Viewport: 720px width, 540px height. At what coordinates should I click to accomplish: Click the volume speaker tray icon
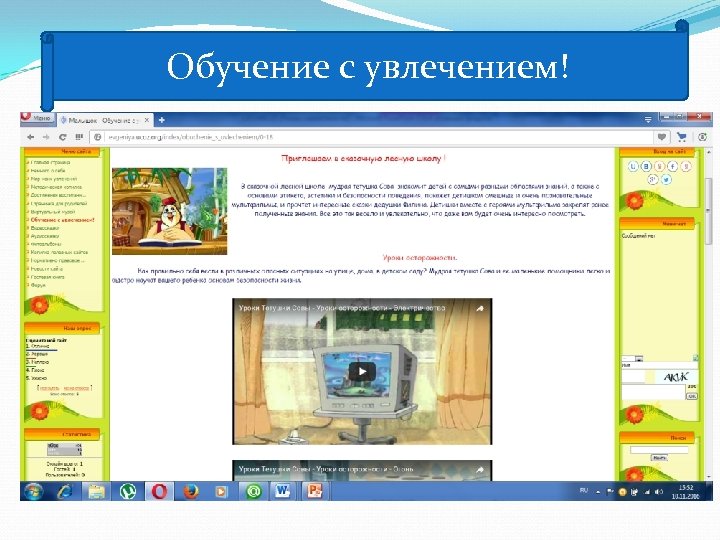[659, 492]
